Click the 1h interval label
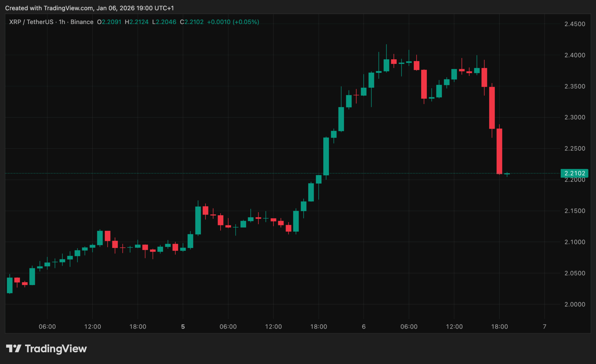The width and height of the screenshot is (596, 364). 62,22
